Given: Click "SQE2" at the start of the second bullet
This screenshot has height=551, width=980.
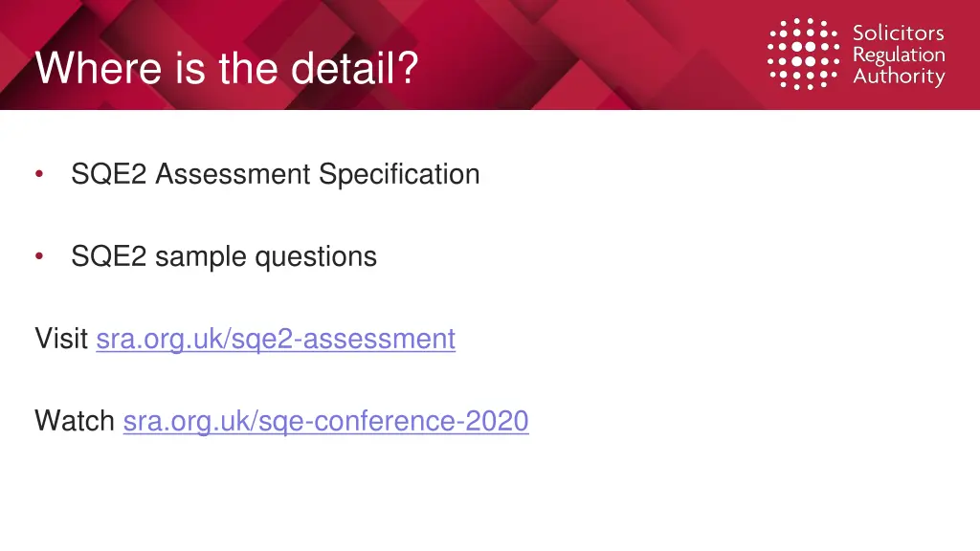Looking at the screenshot, I should click(109, 256).
